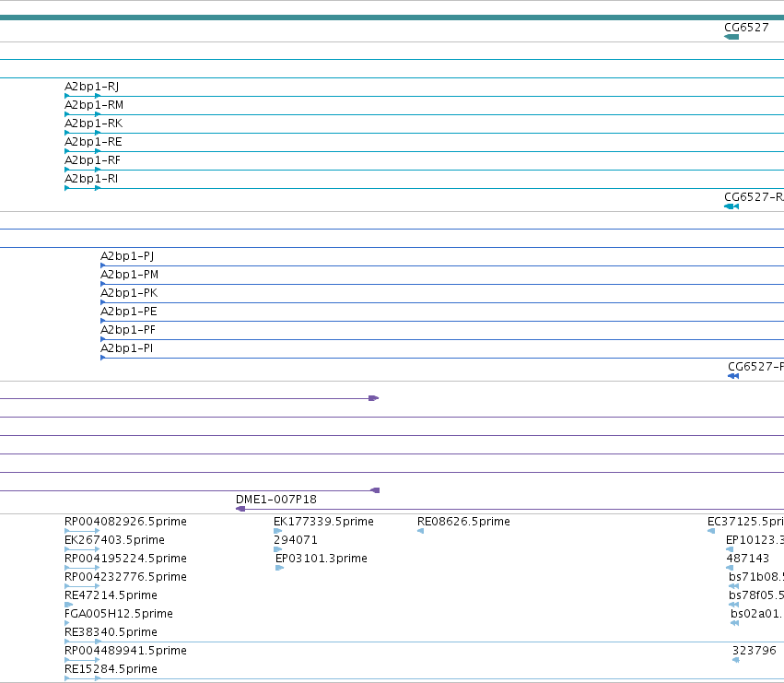Click the A2bp1-PJ start arrow glyph

coord(102,265)
